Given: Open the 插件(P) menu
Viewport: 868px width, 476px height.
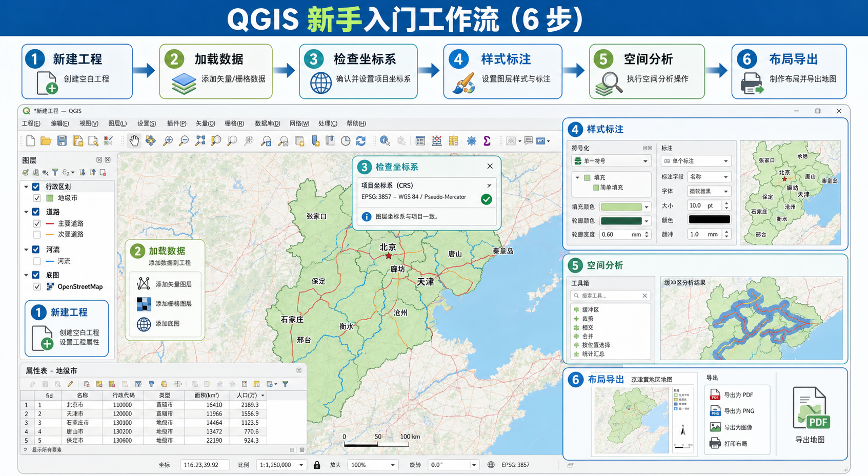Looking at the screenshot, I should [176, 123].
